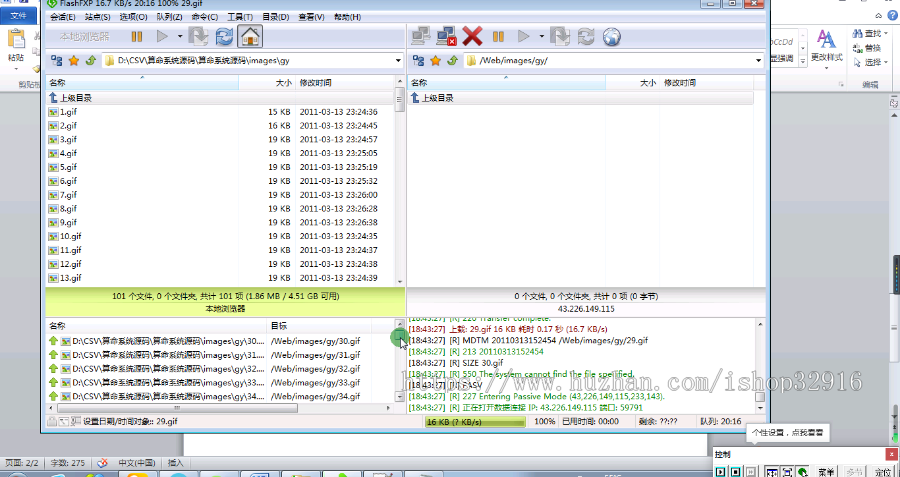
Task: Click the remote pane bookmark star icon
Action: [x=435, y=61]
